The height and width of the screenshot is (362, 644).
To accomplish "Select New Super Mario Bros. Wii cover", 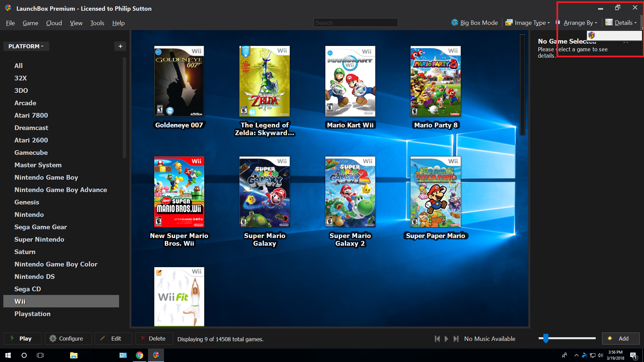I will point(179,192).
